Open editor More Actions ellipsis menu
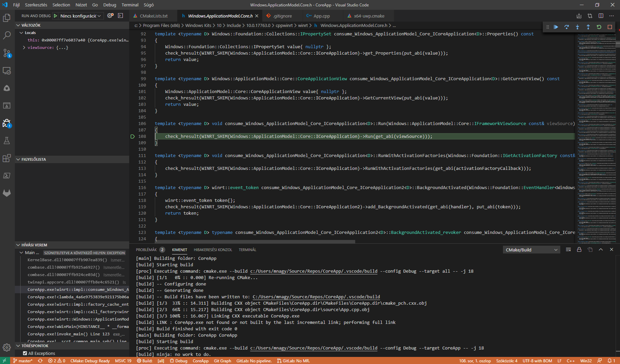Screen dimensions: 620x364 coord(612,16)
